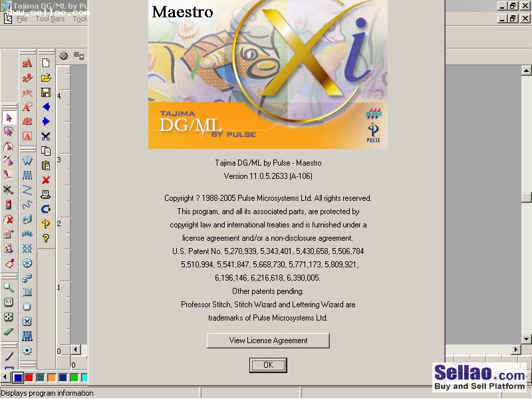Open the Tool Bars menu
Viewport: 532px width, 399px height.
pyautogui.click(x=51, y=19)
